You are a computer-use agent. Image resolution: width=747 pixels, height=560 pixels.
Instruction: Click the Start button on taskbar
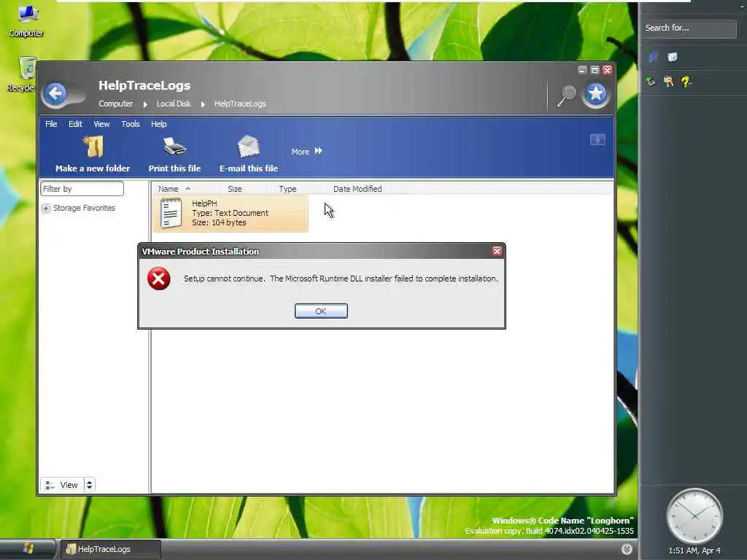[28, 548]
